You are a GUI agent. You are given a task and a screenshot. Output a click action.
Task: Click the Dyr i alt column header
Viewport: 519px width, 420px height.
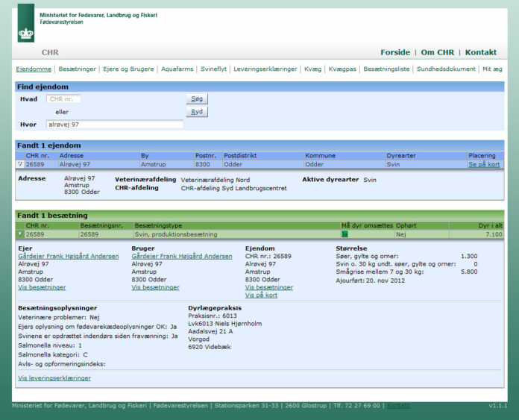490,225
